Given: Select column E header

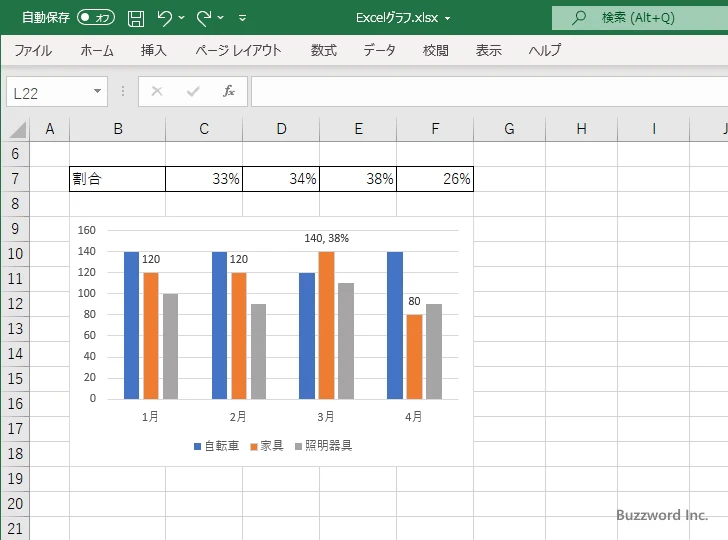Looking at the screenshot, I should point(358,129).
